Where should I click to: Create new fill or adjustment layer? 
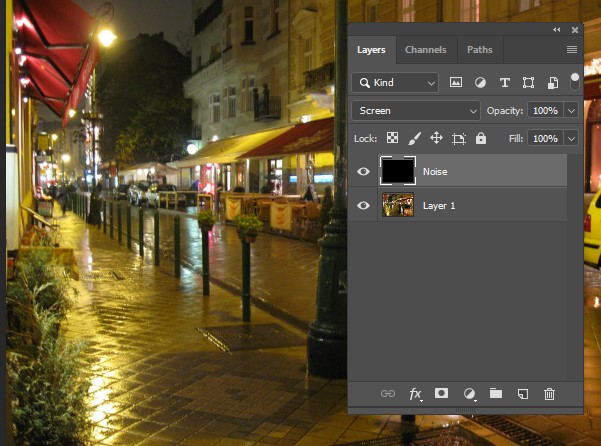coord(469,394)
